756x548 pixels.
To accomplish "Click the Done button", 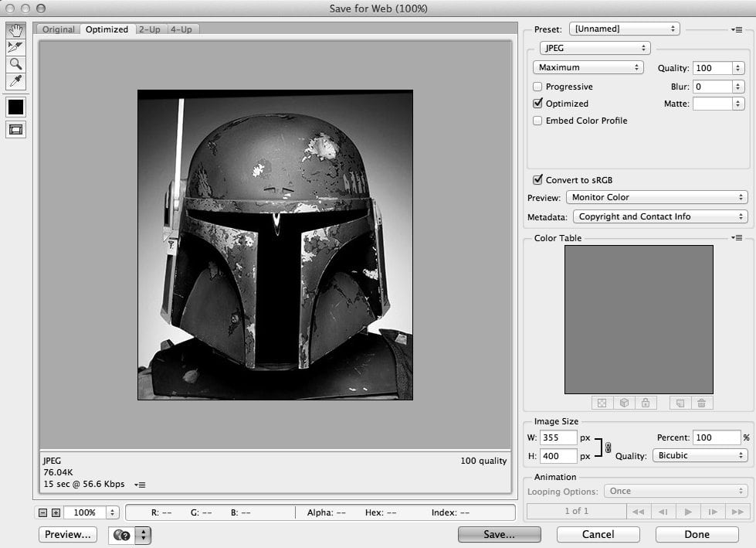I will click(x=697, y=535).
